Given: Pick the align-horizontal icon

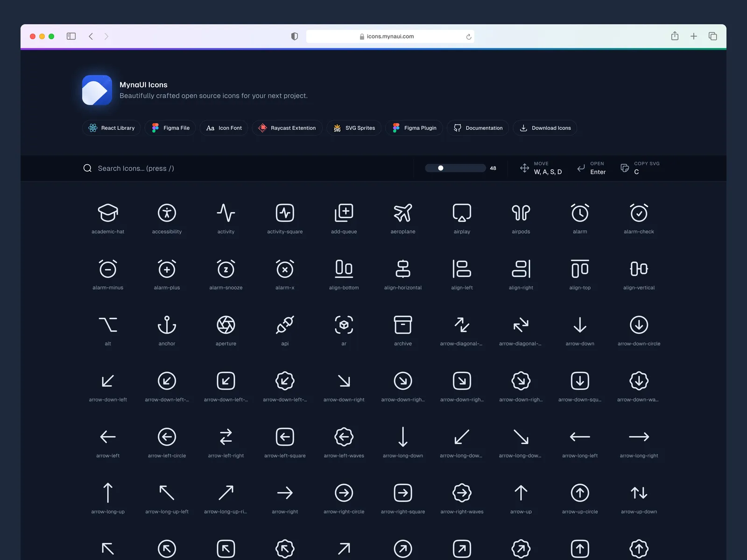Looking at the screenshot, I should (x=402, y=269).
